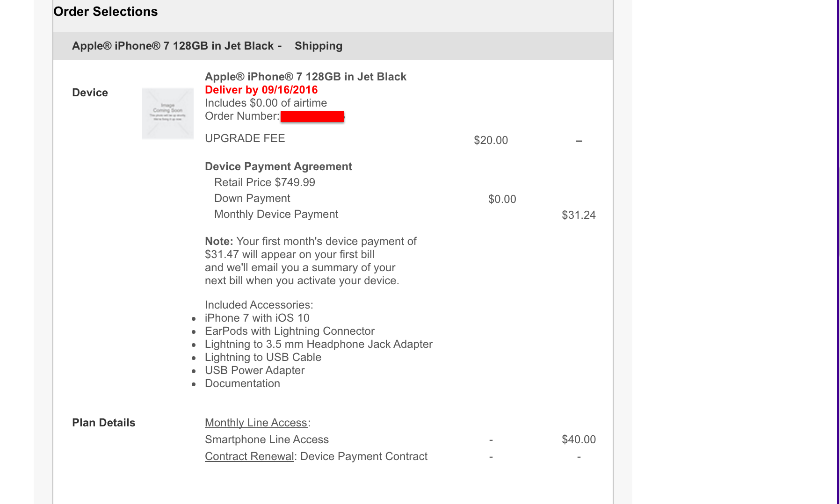Click the redacted order number bar
The height and width of the screenshot is (504, 840).
[312, 116]
